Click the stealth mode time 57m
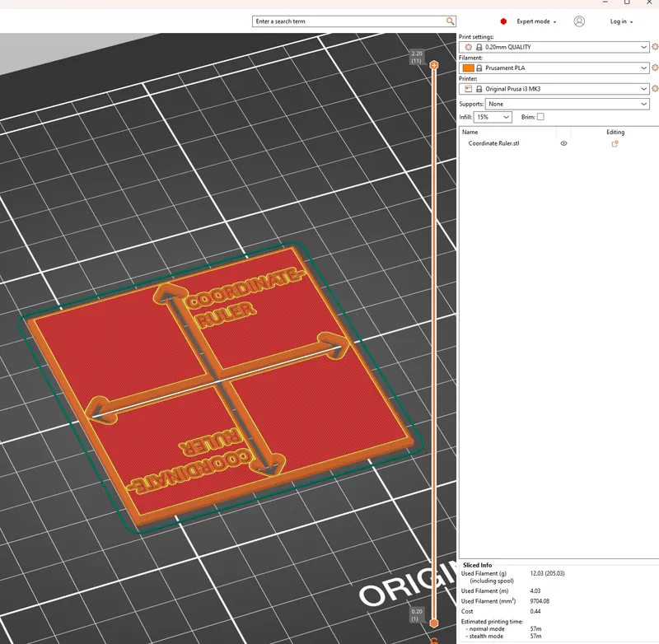The width and height of the screenshot is (659, 644). [x=536, y=636]
